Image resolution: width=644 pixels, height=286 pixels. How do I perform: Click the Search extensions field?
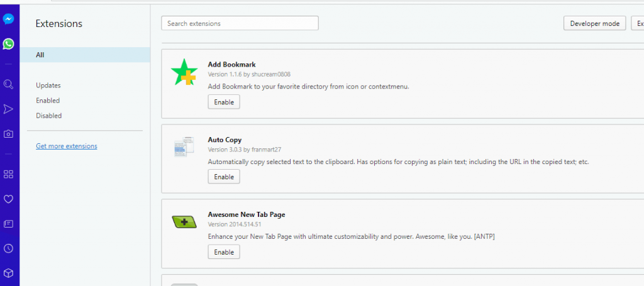[x=240, y=23]
